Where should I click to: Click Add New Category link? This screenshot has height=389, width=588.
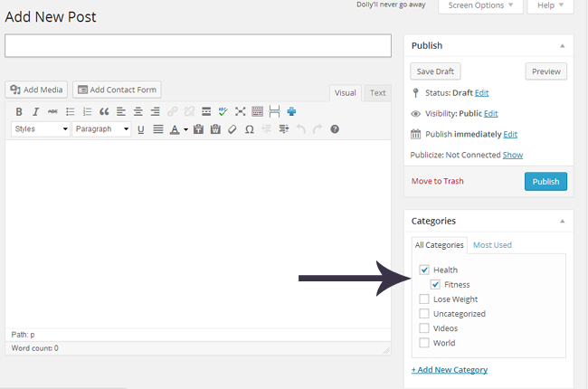point(450,370)
